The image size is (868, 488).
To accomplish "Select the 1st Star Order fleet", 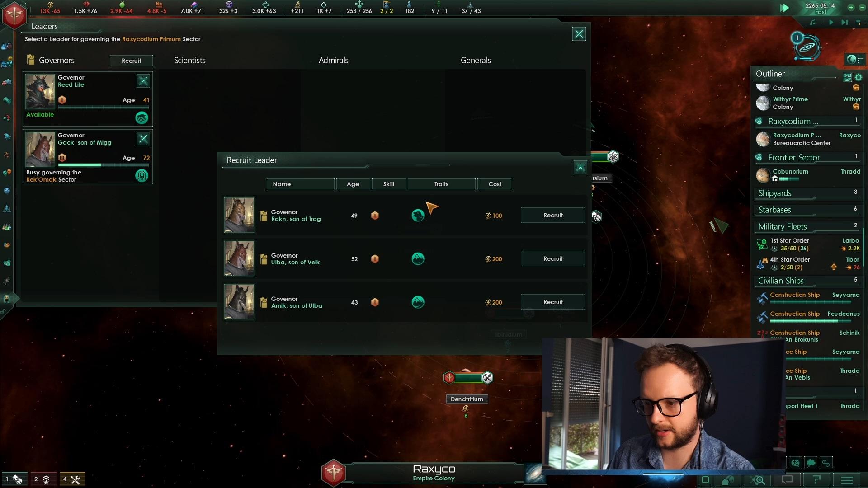I will pos(807,244).
